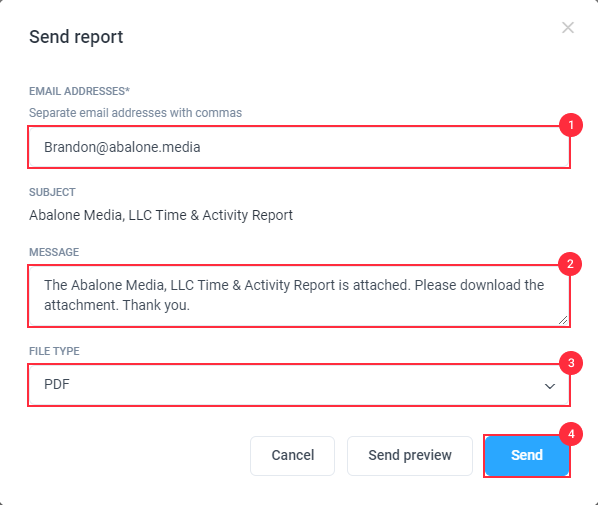This screenshot has width=598, height=505.
Task: Click the EMAIL ADDRESSES field label
Action: (79, 92)
